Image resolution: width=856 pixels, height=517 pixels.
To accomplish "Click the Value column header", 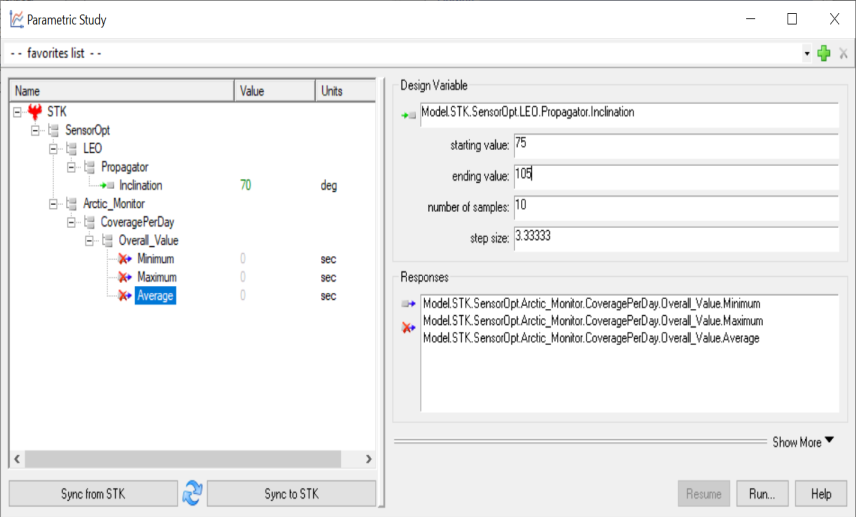I will click(275, 91).
